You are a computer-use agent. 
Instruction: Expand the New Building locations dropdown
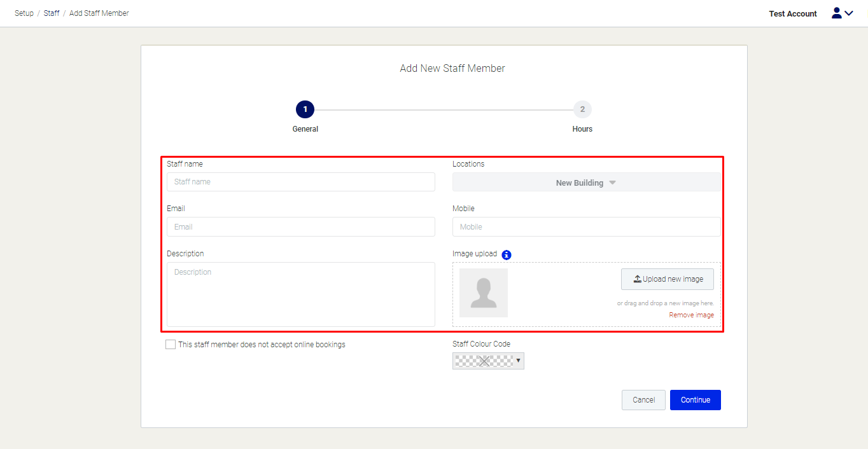[x=586, y=183]
